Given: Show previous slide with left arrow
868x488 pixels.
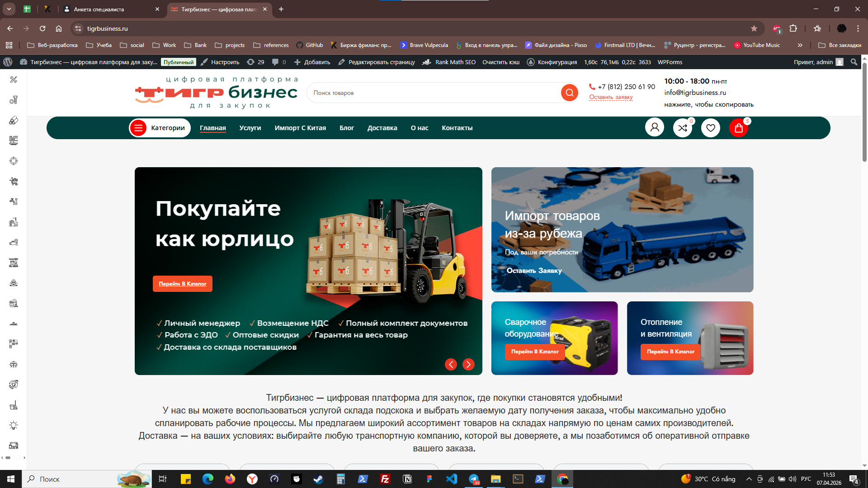Looking at the screenshot, I should [451, 364].
